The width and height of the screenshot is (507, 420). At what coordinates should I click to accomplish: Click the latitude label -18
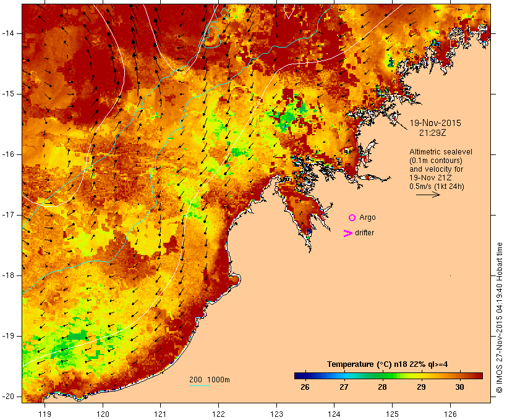[8, 275]
